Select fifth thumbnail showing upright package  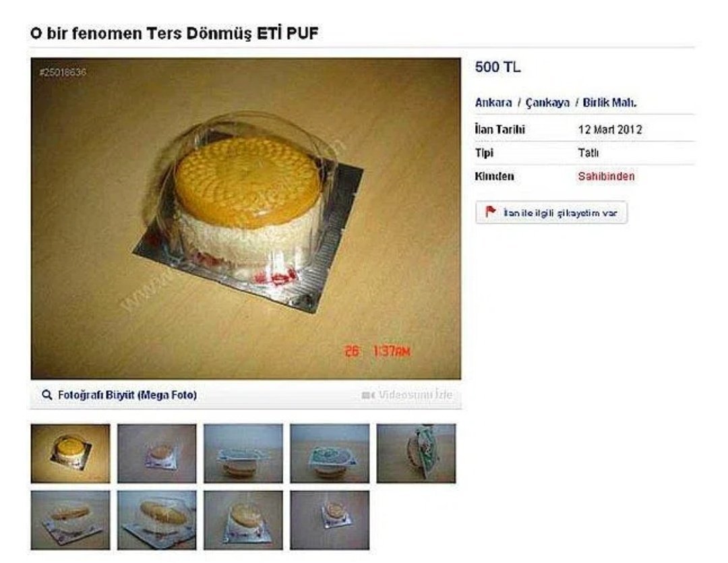click(416, 453)
